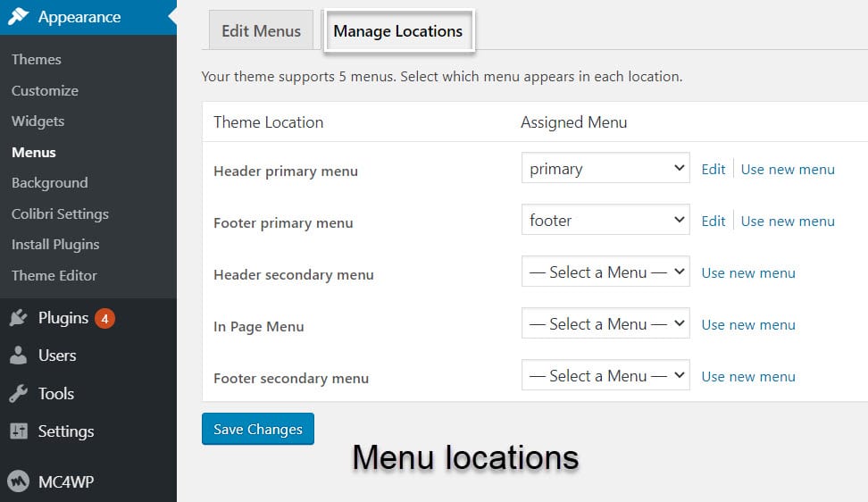Viewport: 868px width, 502px height.
Task: Click the Save Changes button
Action: 258,429
